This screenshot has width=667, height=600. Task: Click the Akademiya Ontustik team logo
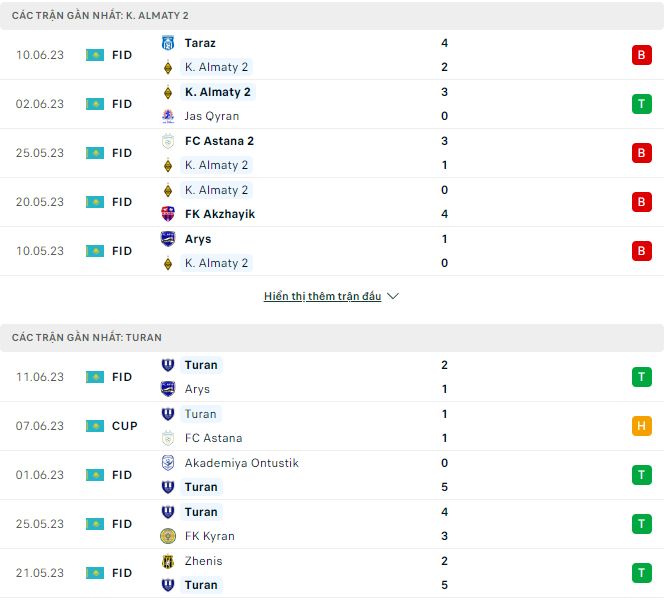[168, 463]
